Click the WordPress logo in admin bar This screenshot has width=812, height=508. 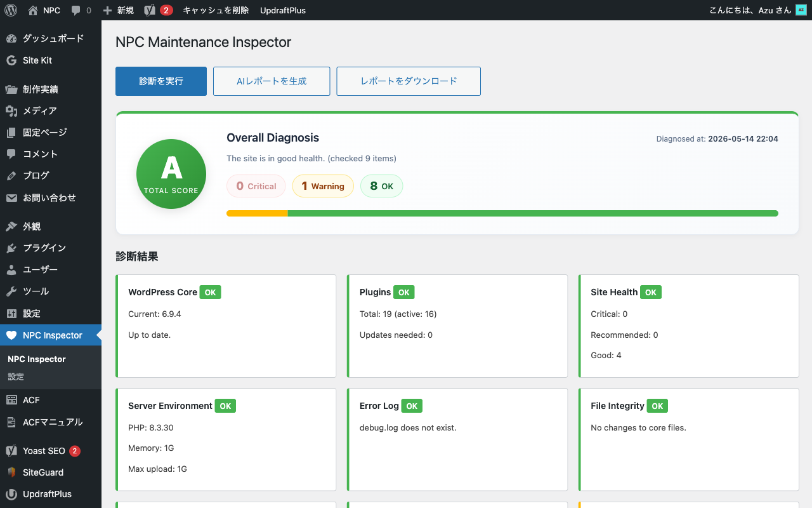pyautogui.click(x=10, y=10)
